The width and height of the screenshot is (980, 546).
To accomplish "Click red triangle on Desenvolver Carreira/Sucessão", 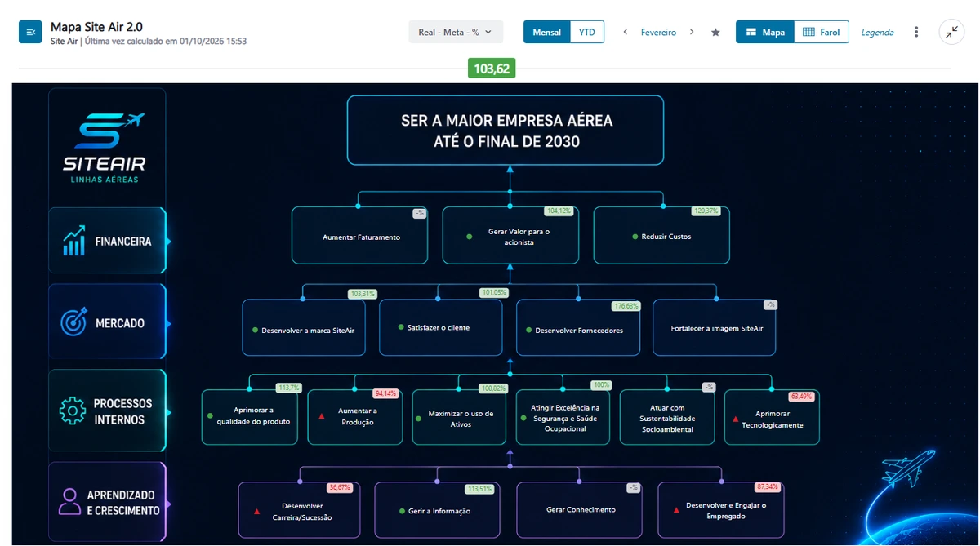I will [256, 512].
